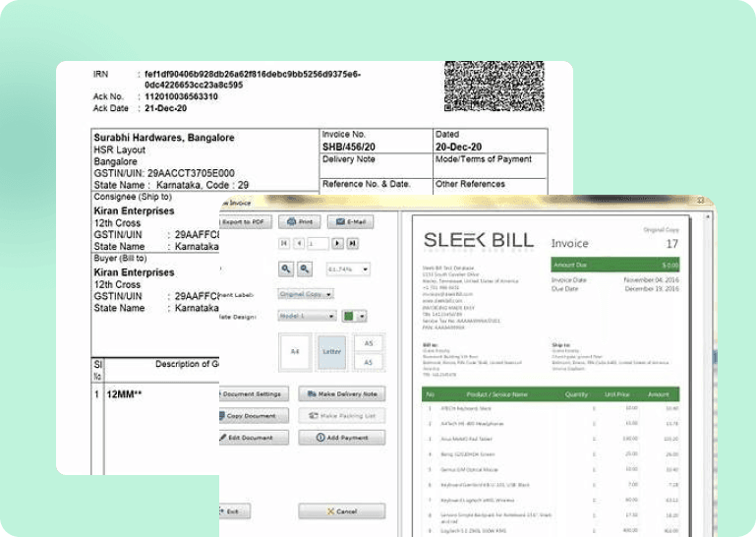The height and width of the screenshot is (537, 756).
Task: Click the December 19, 2016 due date
Action: (652, 288)
